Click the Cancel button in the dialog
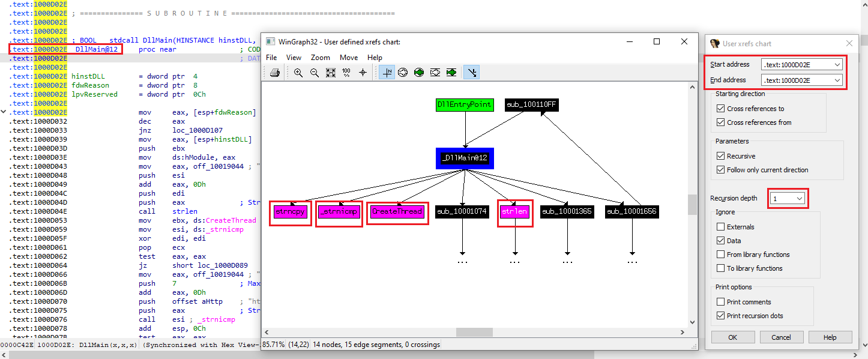The height and width of the screenshot is (359, 868). click(x=781, y=337)
